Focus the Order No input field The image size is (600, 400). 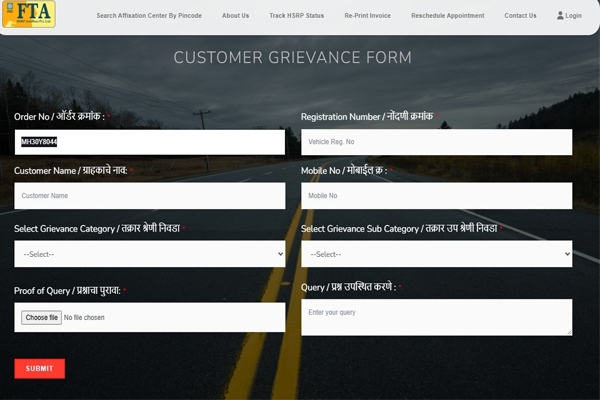[150, 142]
